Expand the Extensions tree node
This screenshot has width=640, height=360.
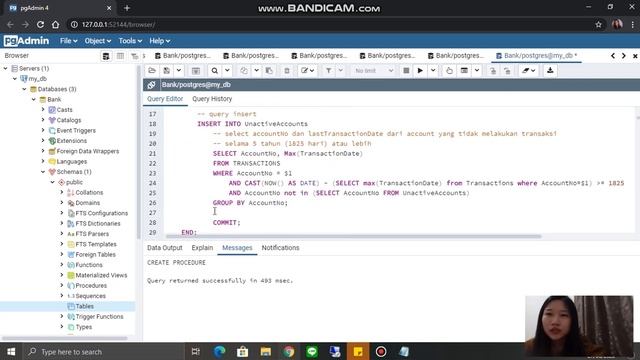coord(43,141)
